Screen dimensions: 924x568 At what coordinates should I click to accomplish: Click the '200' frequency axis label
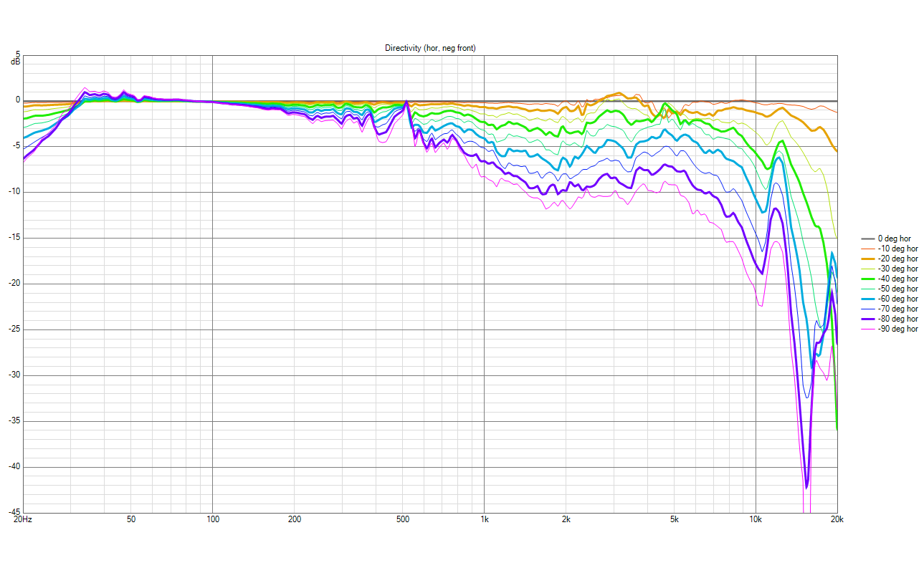coord(294,519)
